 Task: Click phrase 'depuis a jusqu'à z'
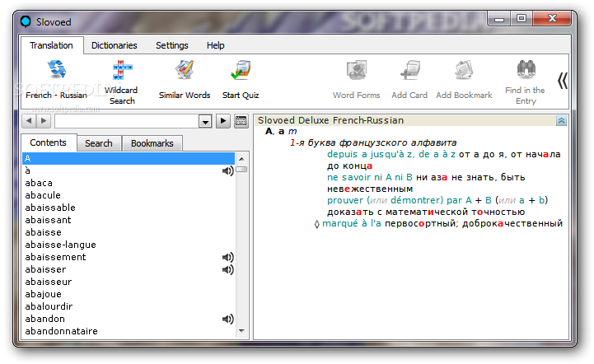(x=371, y=154)
